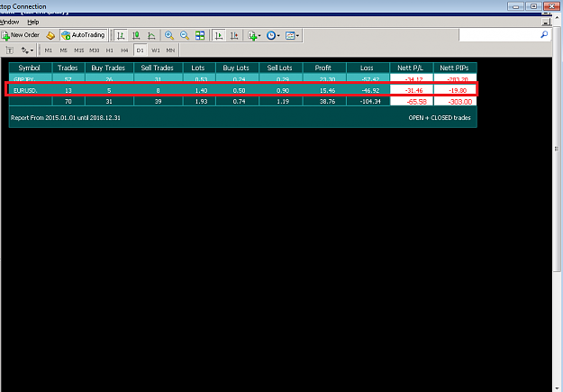Click the Buy Lots column header
The height and width of the screenshot is (392, 563).
pyautogui.click(x=236, y=68)
